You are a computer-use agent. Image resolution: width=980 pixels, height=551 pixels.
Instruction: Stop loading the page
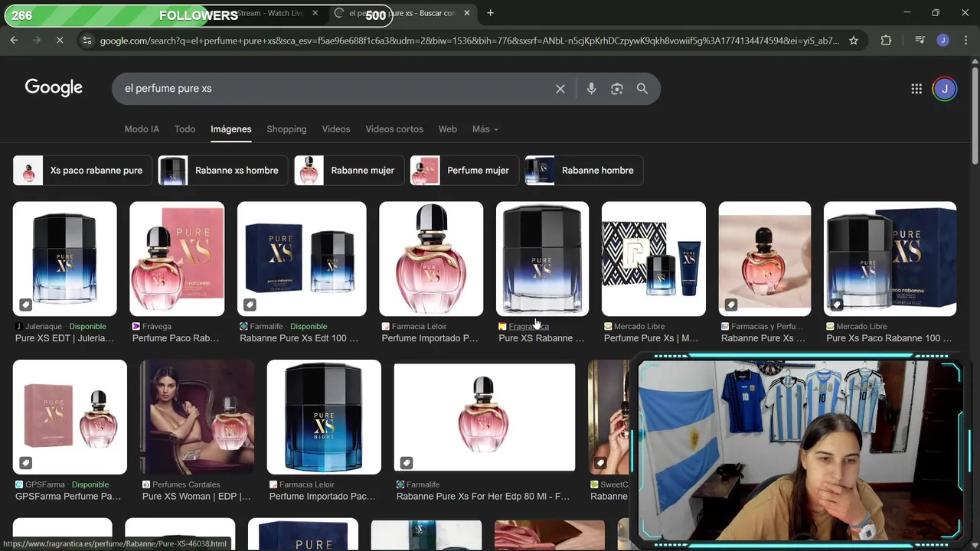[60, 41]
